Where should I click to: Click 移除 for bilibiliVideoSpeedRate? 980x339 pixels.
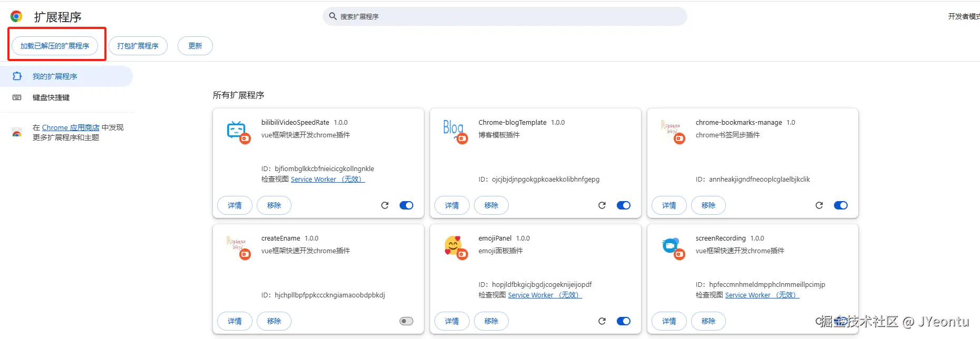click(274, 205)
